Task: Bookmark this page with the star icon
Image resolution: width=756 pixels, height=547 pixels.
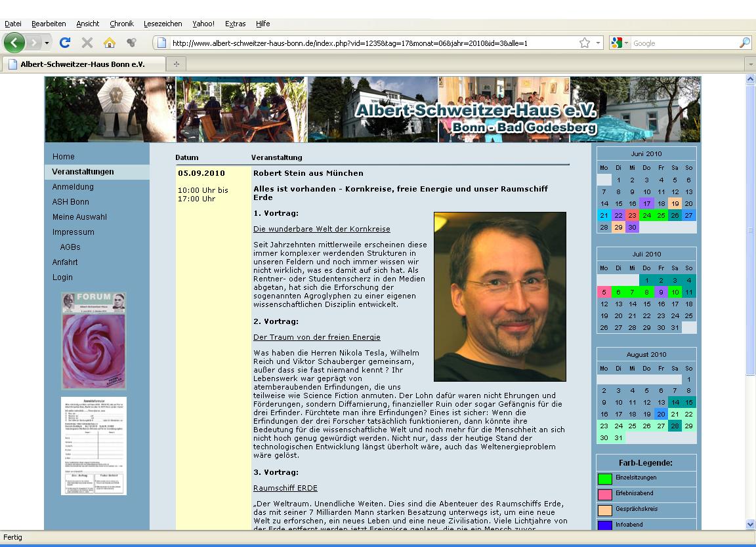Action: (584, 43)
